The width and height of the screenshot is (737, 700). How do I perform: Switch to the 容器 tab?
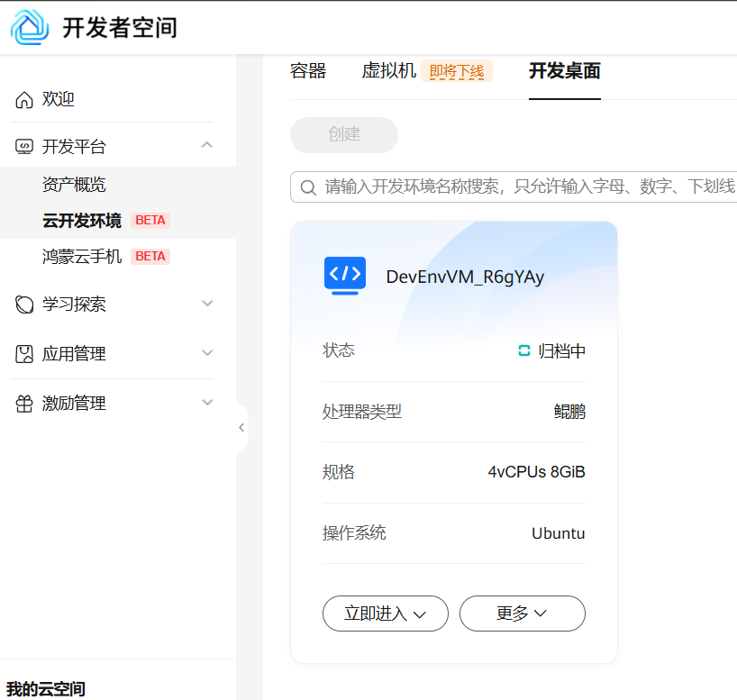tap(308, 71)
